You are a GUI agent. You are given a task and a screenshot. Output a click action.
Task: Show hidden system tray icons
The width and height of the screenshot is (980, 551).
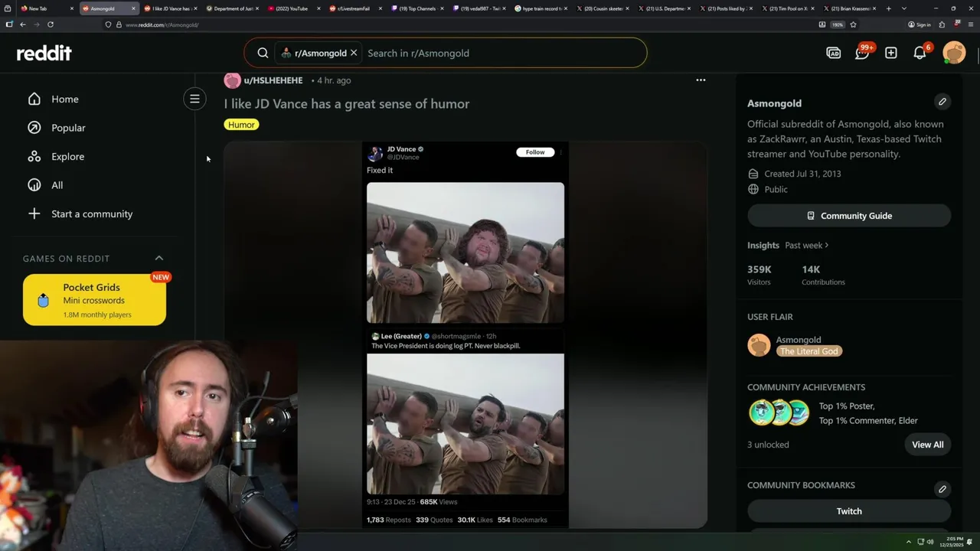909,542
